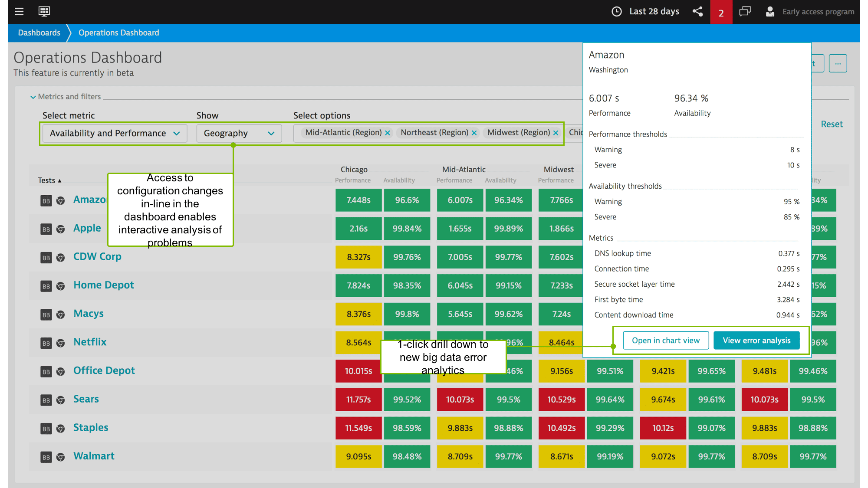Remove the Mid-Atlantic (Region) filter chip

click(388, 133)
